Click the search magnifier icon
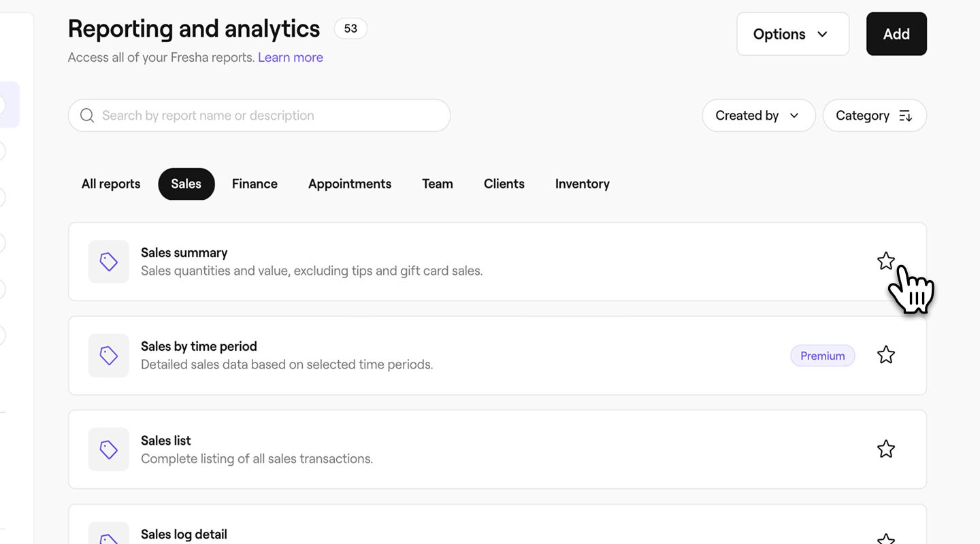This screenshot has height=544, width=980. point(87,116)
